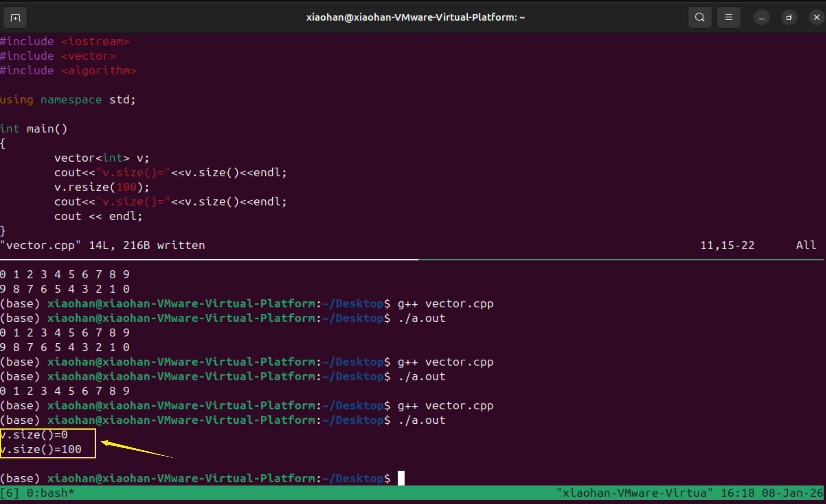This screenshot has height=504, width=826.
Task: Place cursor on v.resize(100) line
Action: click(101, 187)
